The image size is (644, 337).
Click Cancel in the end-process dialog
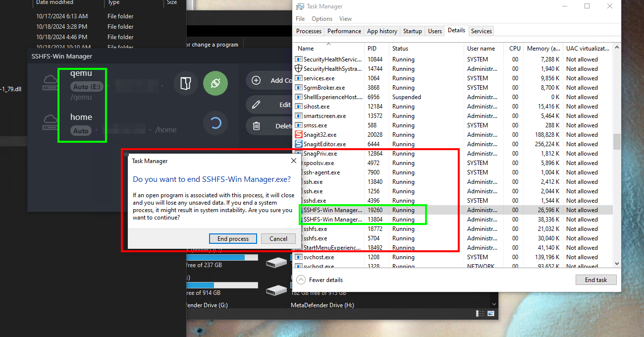(278, 238)
